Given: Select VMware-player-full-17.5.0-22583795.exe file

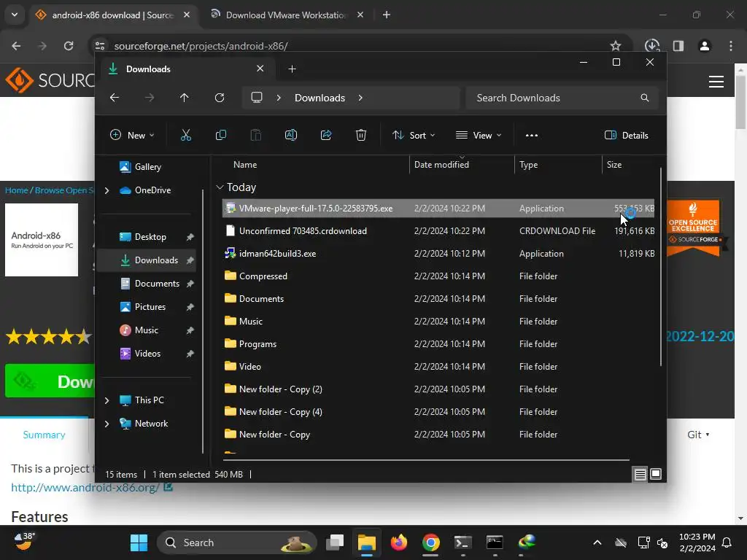Looking at the screenshot, I should point(438,209).
